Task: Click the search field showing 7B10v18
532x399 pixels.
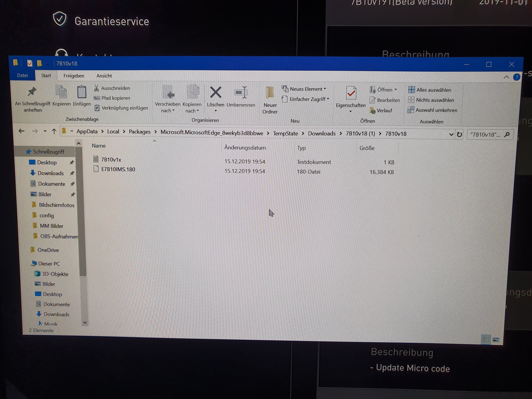Action: (485, 134)
